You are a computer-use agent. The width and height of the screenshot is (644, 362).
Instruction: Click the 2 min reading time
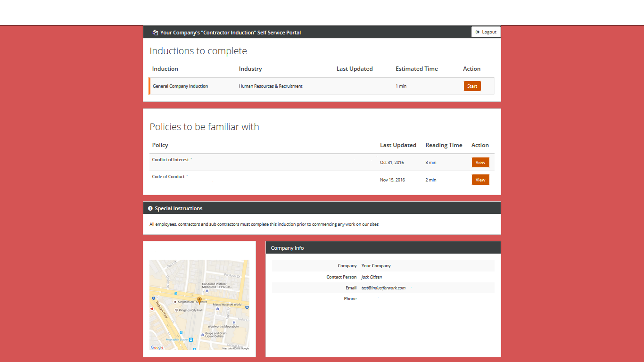coord(431,180)
